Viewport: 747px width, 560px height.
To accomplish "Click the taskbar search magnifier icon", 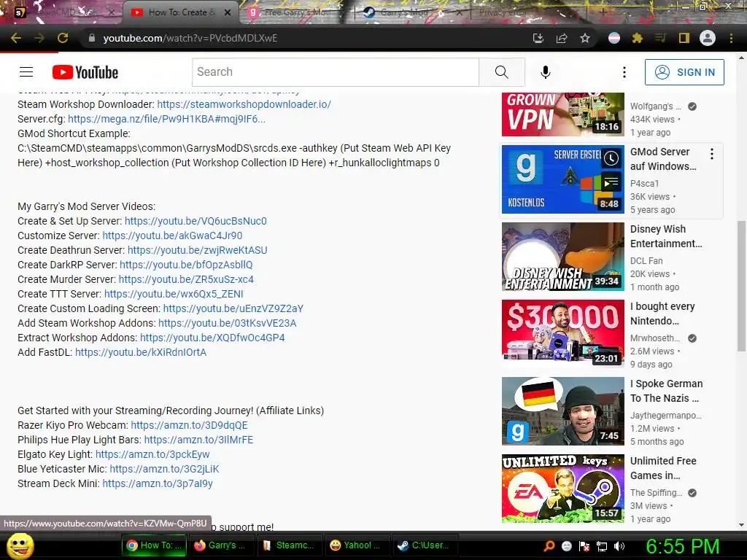I will [549, 546].
